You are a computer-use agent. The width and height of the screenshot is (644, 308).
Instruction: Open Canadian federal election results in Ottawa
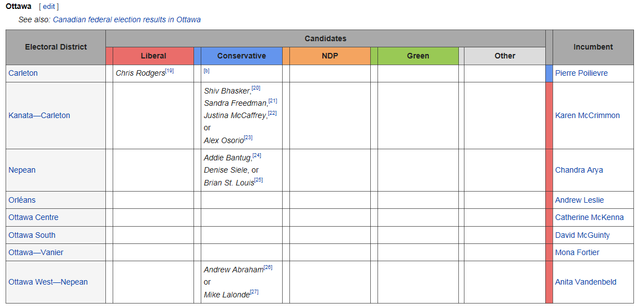127,19
